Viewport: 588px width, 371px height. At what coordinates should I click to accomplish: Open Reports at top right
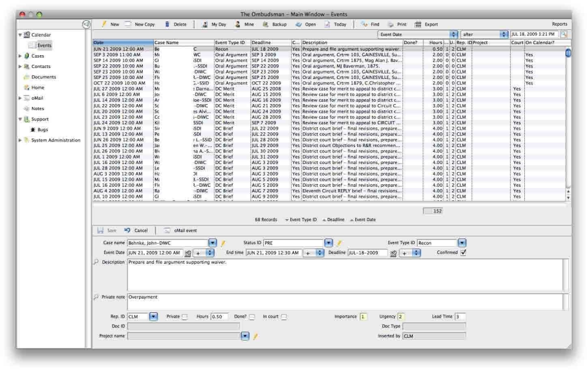click(x=559, y=24)
